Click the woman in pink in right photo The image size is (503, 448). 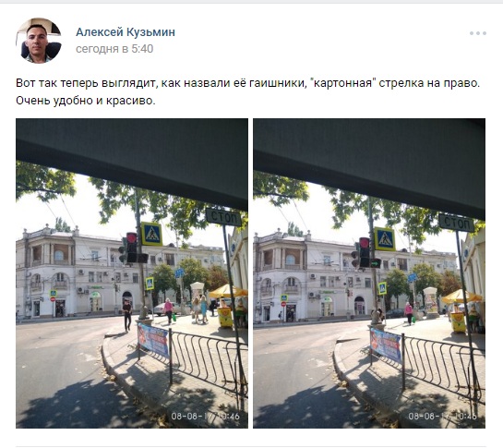tap(409, 313)
